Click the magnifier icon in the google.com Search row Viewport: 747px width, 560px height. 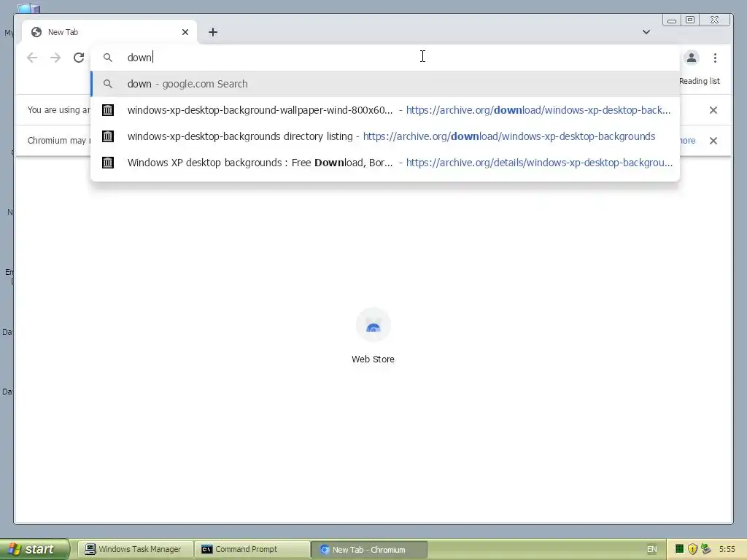click(108, 84)
